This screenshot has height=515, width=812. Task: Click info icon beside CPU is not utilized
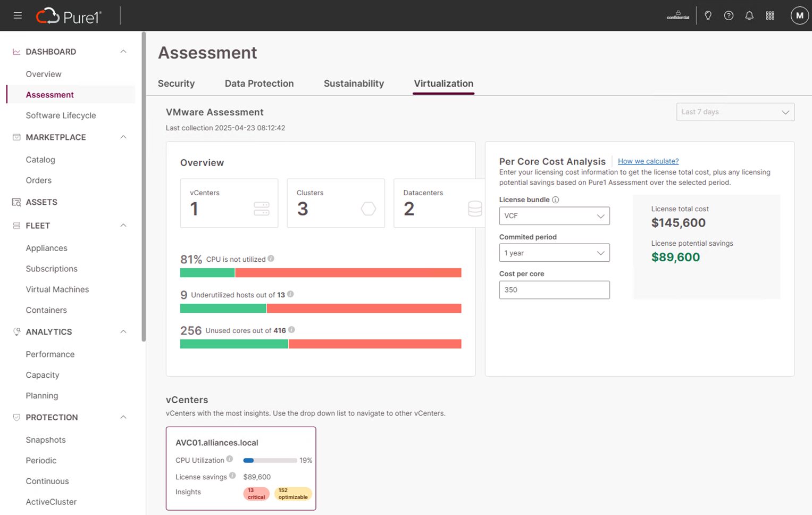(271, 259)
